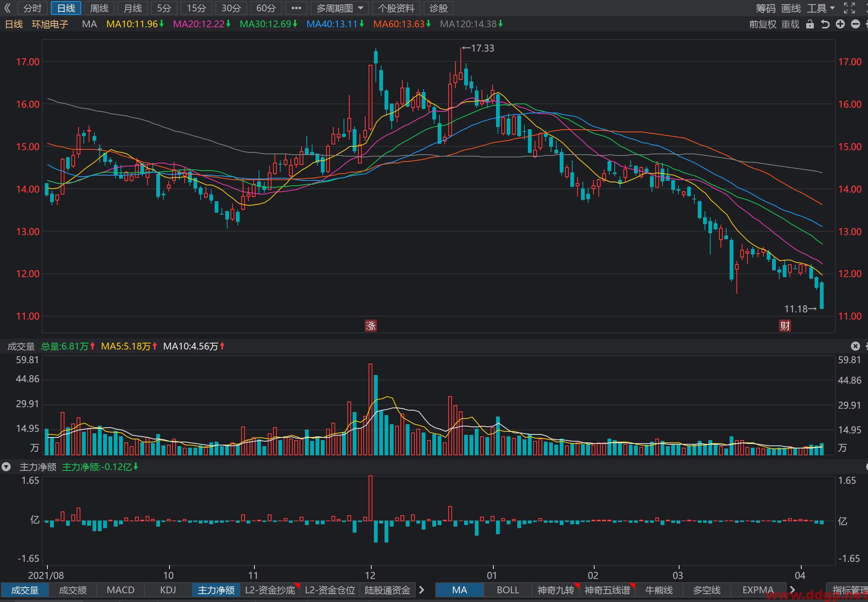Select L2-资金抄底 indicator tab

[x=270, y=590]
